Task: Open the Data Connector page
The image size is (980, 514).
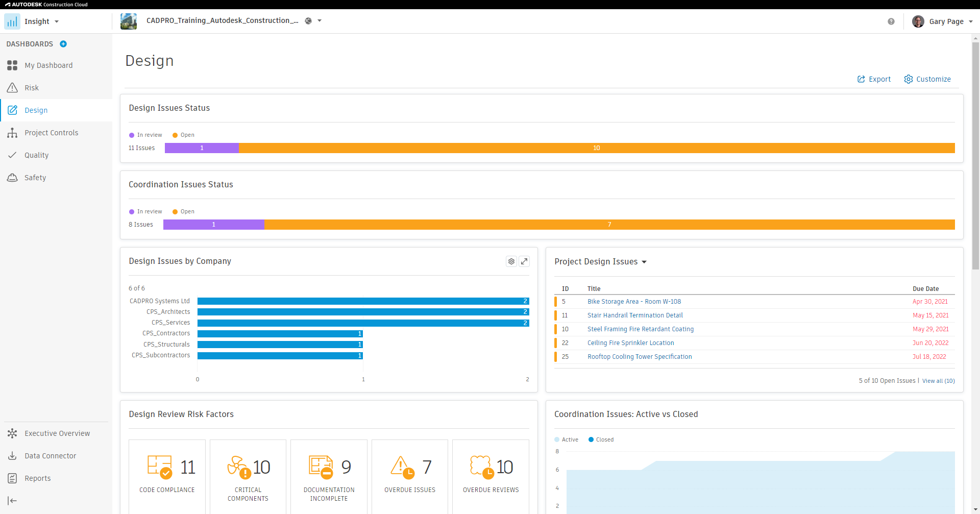Action: pyautogui.click(x=56, y=456)
